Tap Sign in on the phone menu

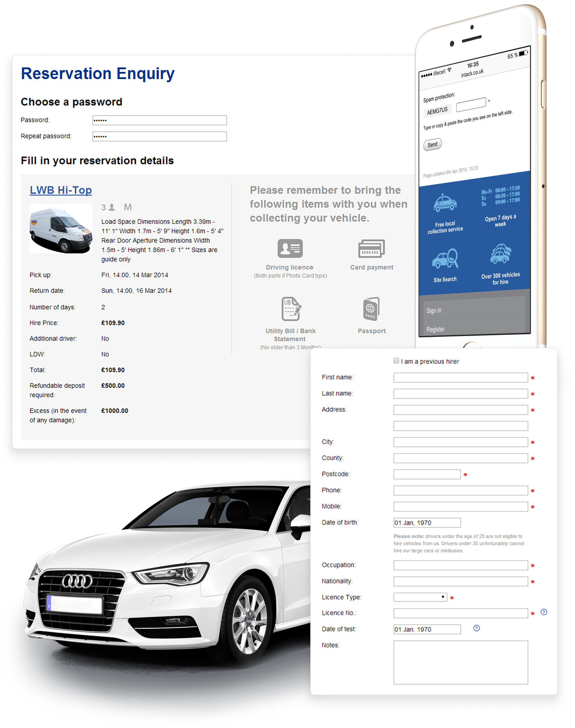434,311
